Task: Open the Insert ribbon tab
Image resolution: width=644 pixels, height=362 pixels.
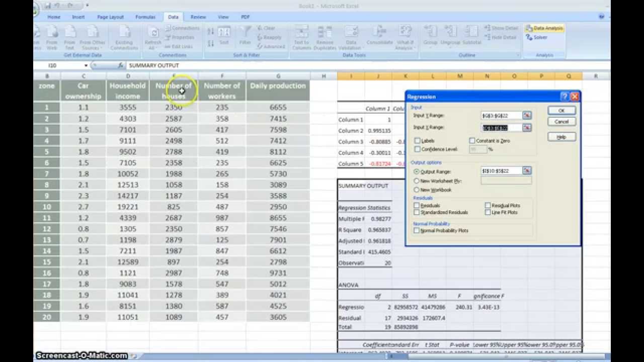Action: (x=78, y=17)
